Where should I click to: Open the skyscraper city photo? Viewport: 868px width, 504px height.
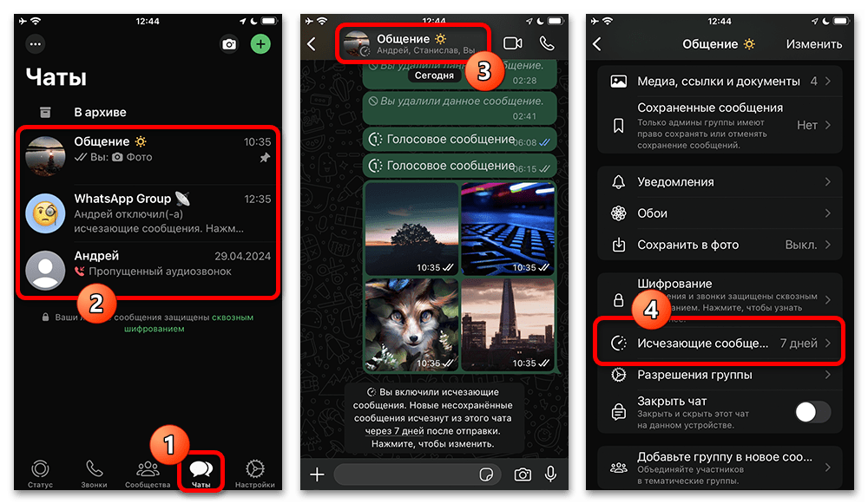(x=508, y=324)
